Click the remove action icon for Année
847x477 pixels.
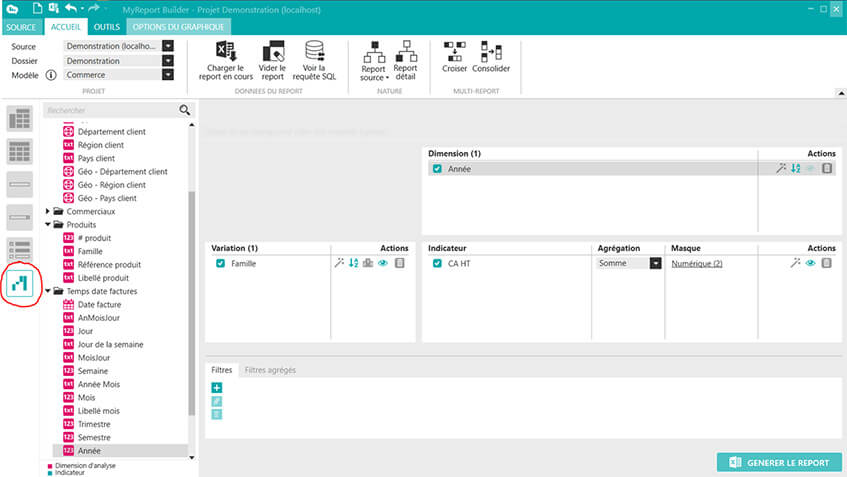pos(827,169)
